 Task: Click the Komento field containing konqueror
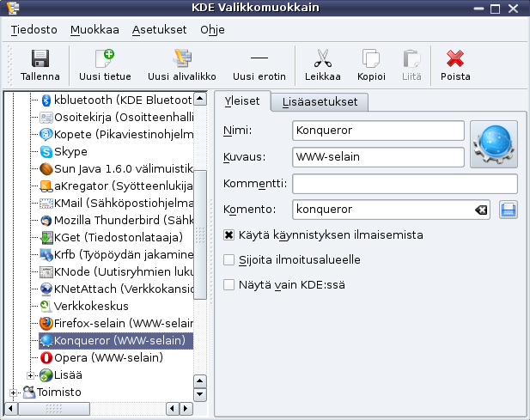coord(391,210)
